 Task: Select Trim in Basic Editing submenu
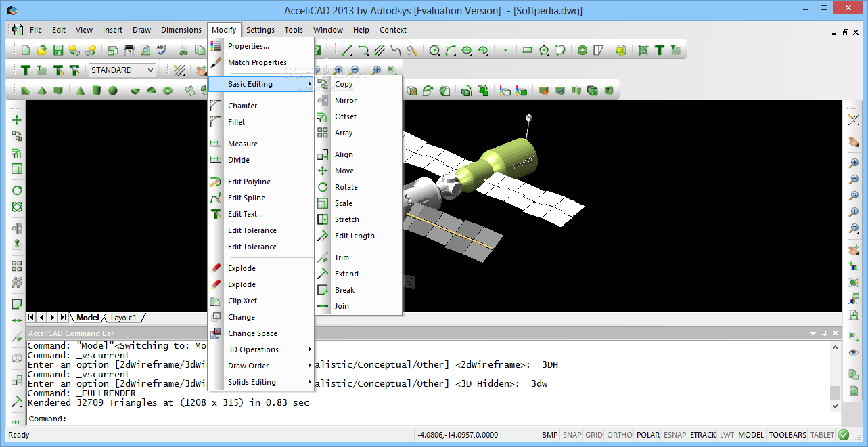click(x=359, y=257)
